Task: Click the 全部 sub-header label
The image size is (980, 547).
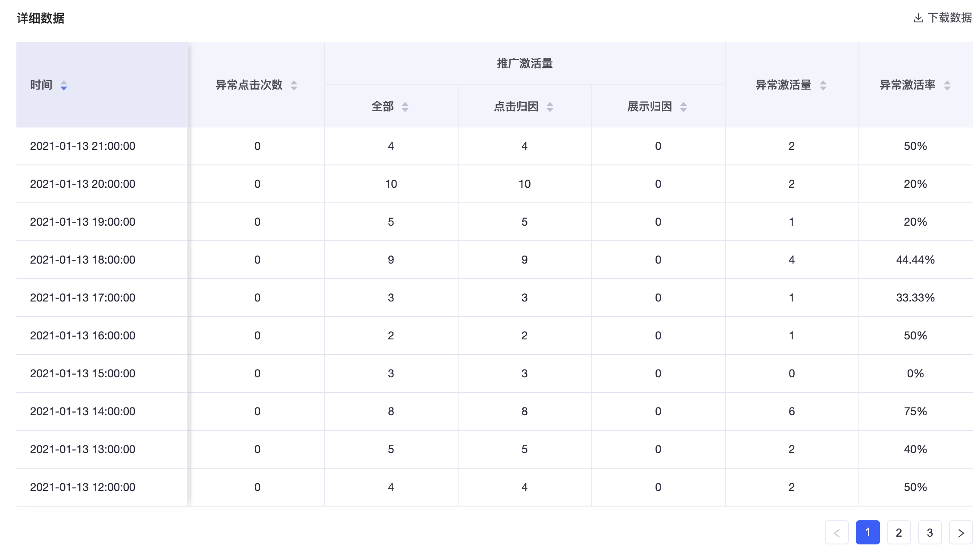Action: pyautogui.click(x=383, y=106)
